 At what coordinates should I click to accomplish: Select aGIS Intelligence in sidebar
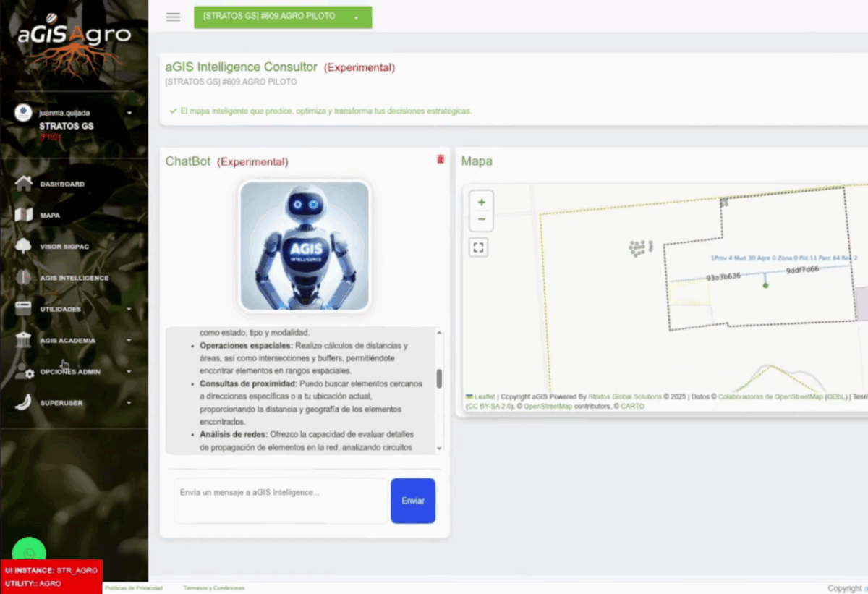click(x=74, y=279)
